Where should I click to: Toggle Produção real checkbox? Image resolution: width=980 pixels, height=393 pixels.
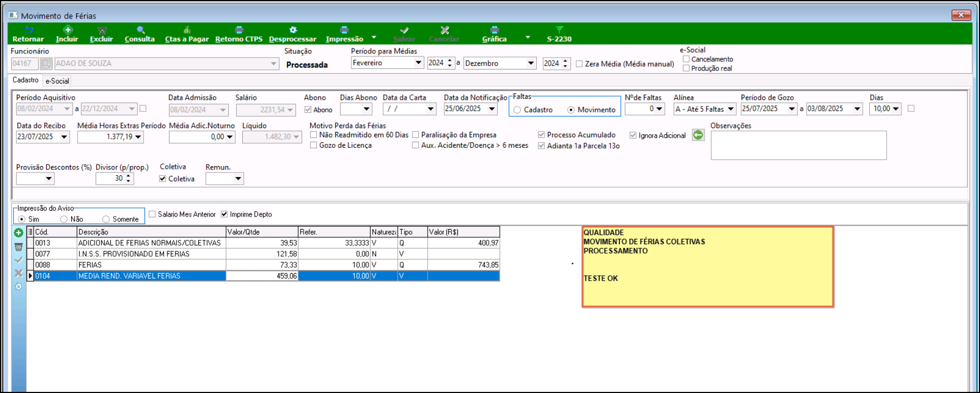[686, 68]
